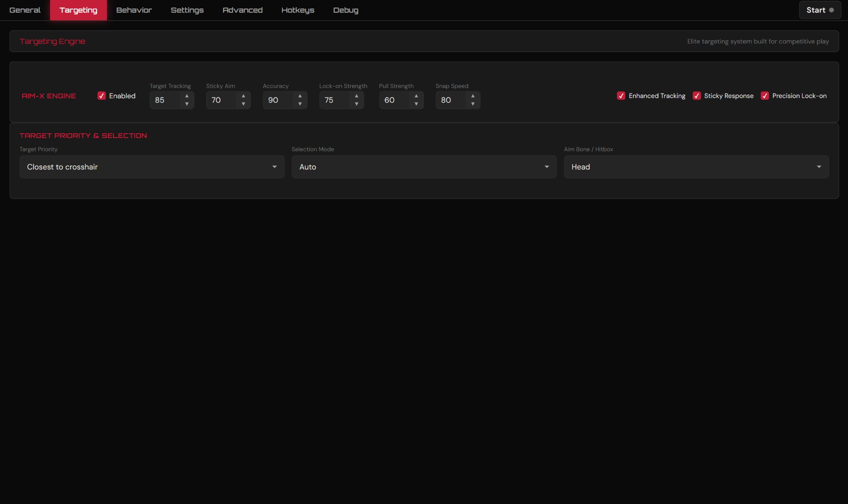Select the General tab
Screen dimensions: 848x504
point(24,10)
